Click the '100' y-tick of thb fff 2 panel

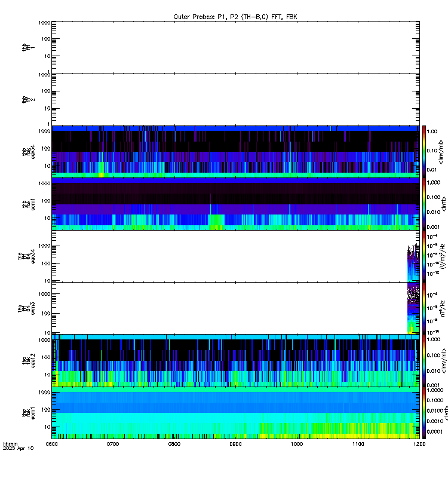[x=46, y=91]
